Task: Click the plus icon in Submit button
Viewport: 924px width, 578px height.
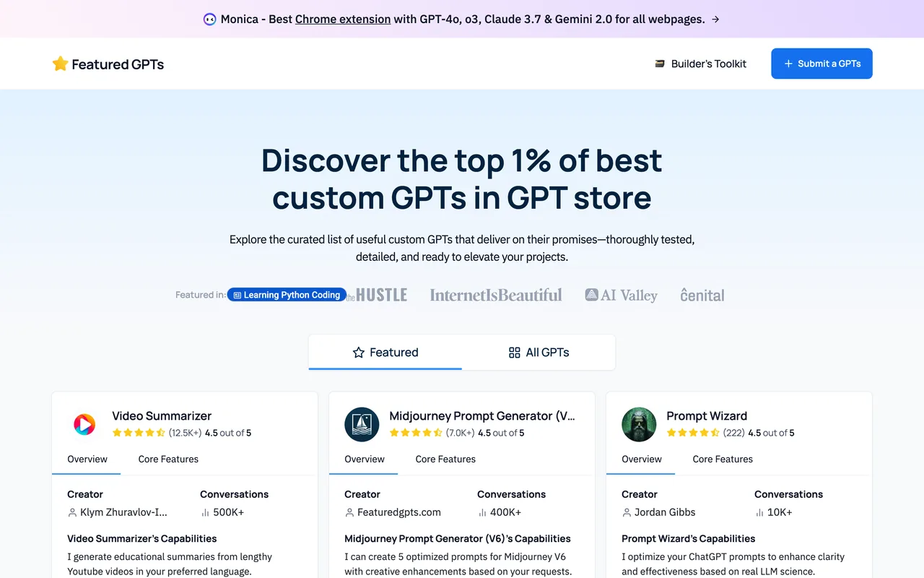Action: [788, 64]
